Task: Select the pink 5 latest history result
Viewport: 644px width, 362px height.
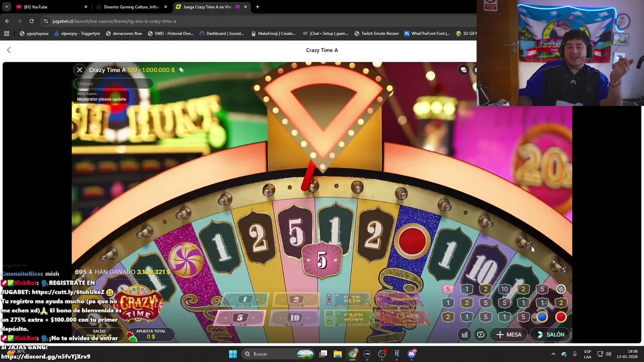Action: pos(447,289)
